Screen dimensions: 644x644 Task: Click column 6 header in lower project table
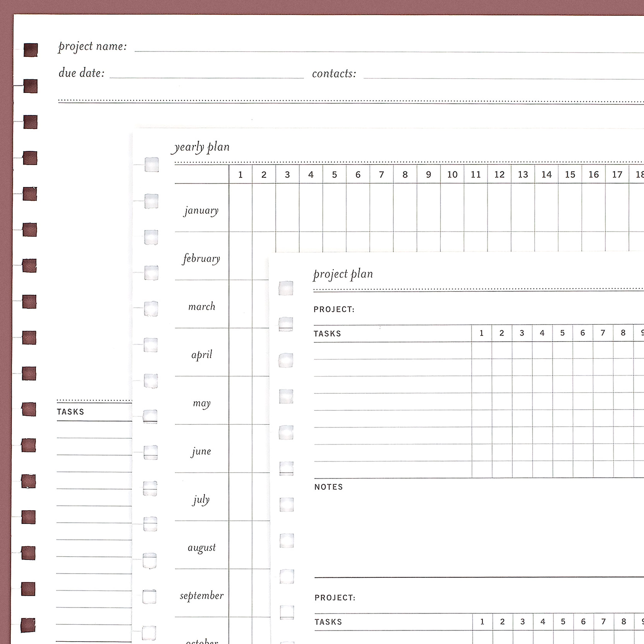click(x=583, y=622)
